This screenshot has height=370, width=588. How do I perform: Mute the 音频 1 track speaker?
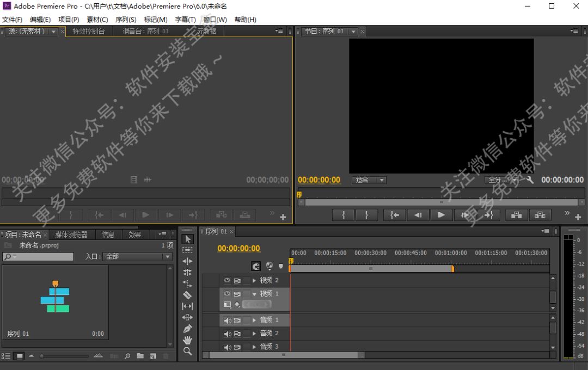click(x=227, y=320)
